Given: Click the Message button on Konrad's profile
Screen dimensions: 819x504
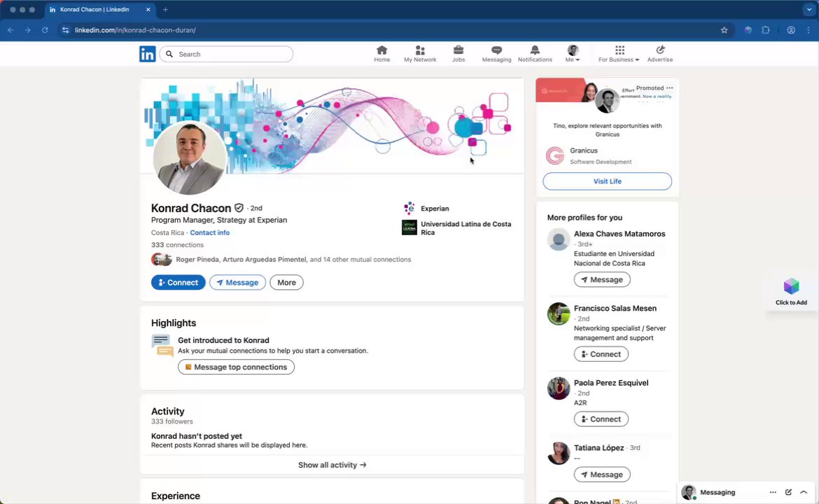Looking at the screenshot, I should click(238, 283).
